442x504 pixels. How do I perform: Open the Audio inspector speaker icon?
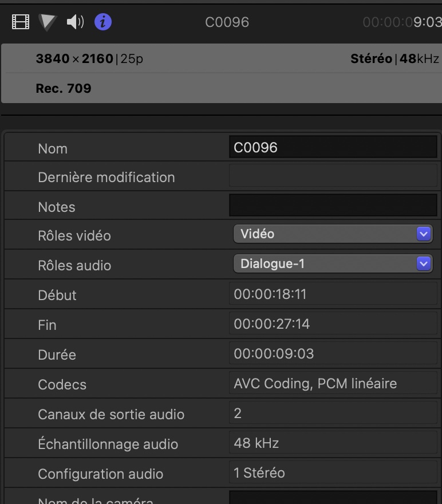(75, 22)
